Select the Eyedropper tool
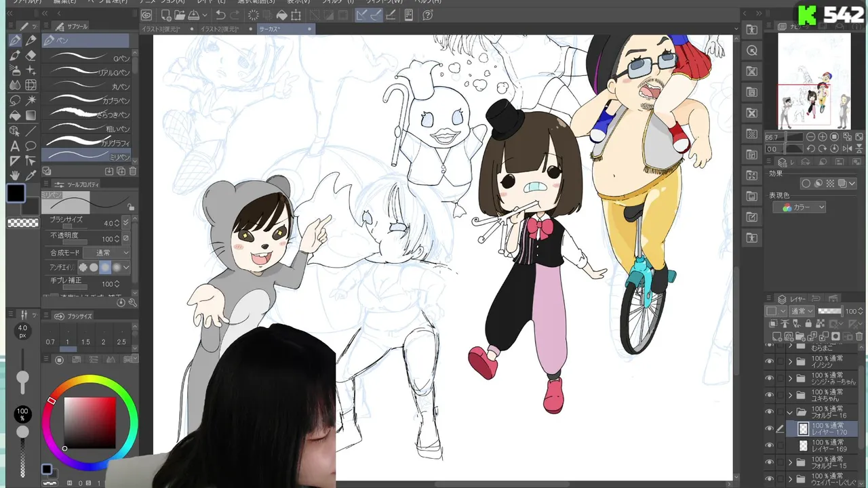The width and height of the screenshot is (868, 488). 31,176
